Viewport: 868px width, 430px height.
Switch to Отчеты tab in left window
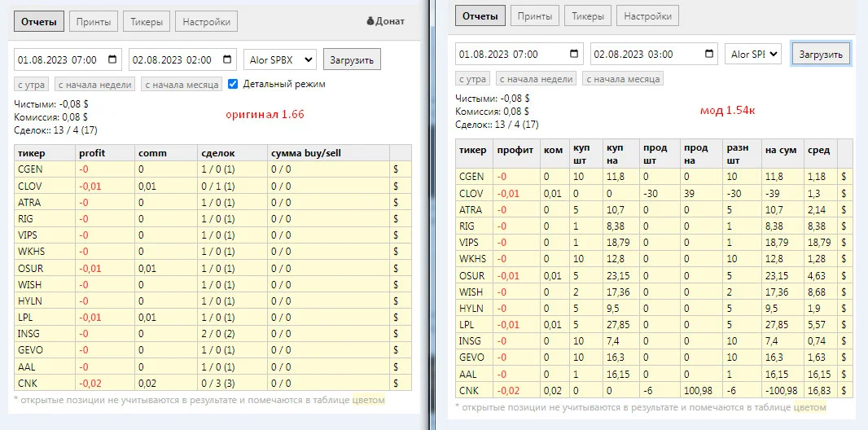[39, 22]
